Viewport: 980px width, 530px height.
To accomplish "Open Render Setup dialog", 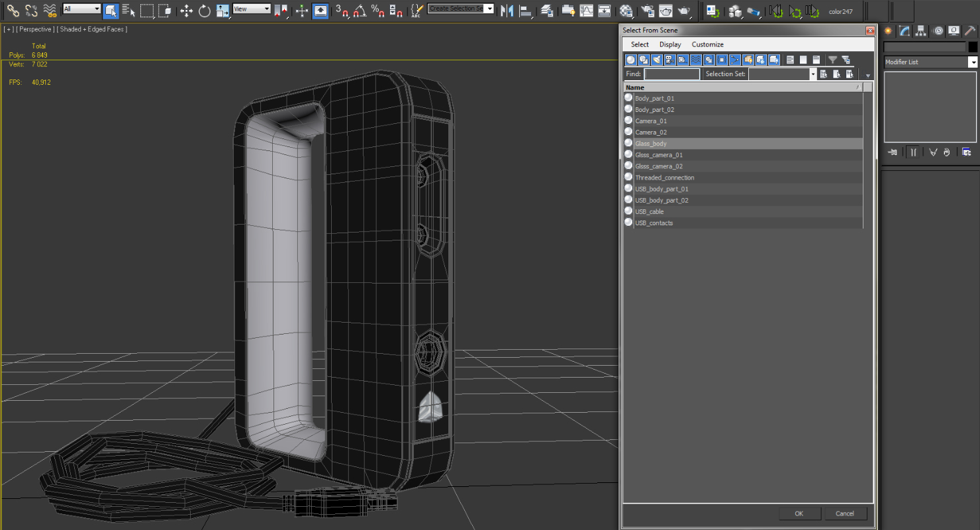I will point(648,11).
